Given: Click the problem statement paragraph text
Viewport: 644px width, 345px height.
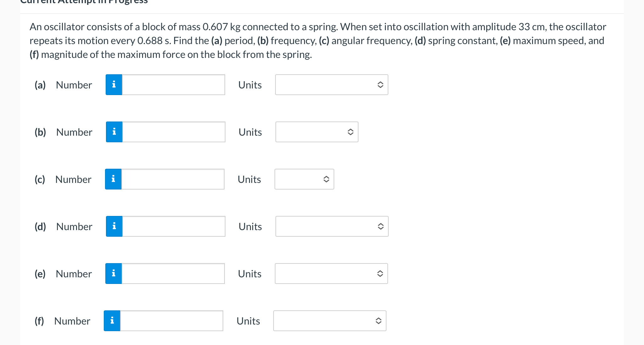Looking at the screenshot, I should click(x=318, y=41).
